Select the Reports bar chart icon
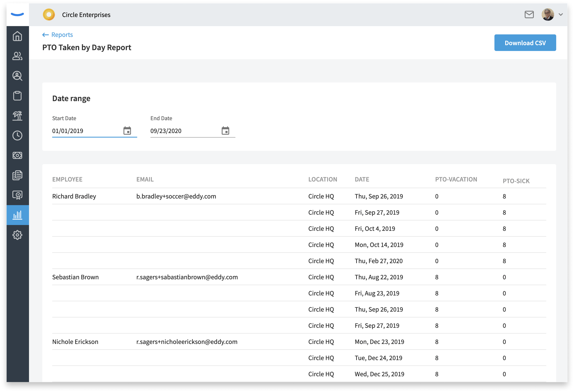The width and height of the screenshot is (574, 392). coord(17,215)
